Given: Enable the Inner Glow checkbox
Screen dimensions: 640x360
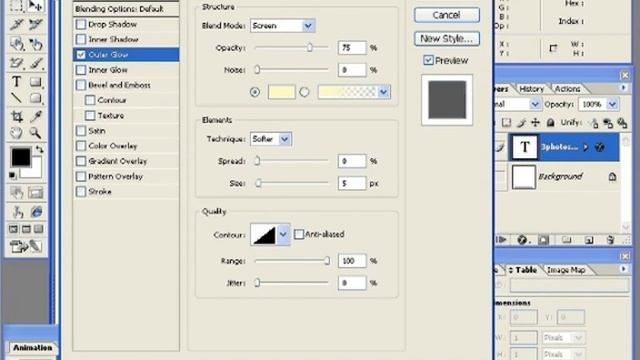Looking at the screenshot, I should 81,70.
